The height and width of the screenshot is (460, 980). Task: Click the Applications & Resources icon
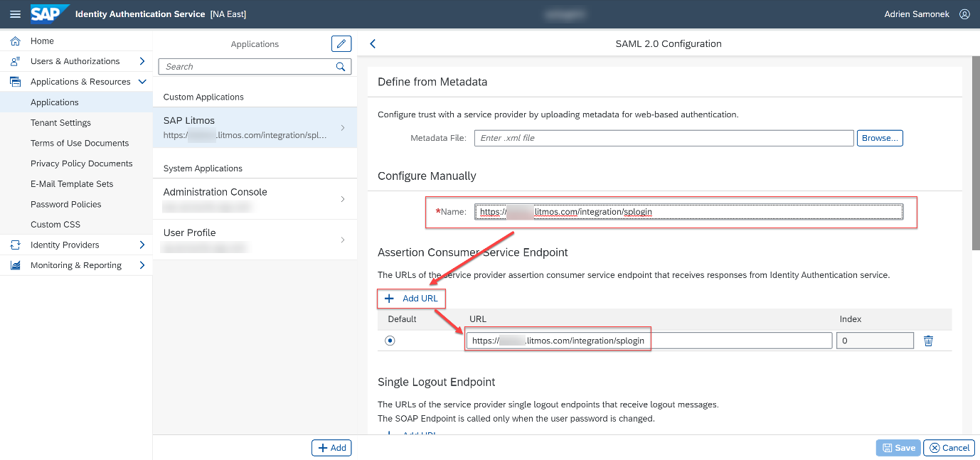pyautogui.click(x=16, y=82)
